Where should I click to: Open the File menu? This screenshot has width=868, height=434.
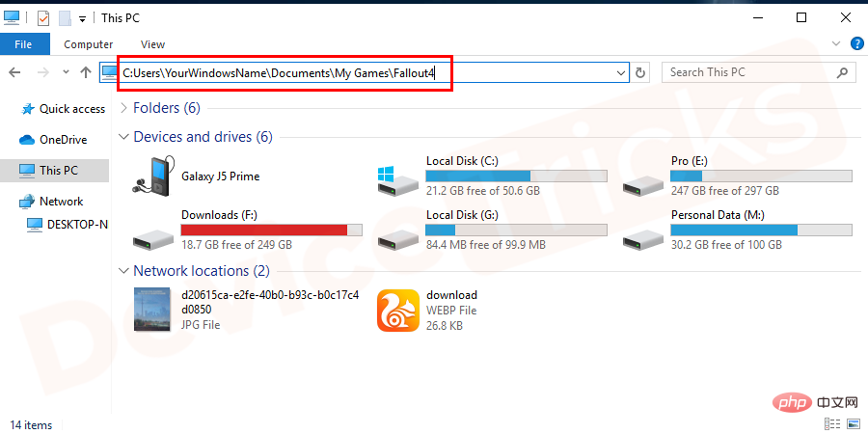pos(23,44)
